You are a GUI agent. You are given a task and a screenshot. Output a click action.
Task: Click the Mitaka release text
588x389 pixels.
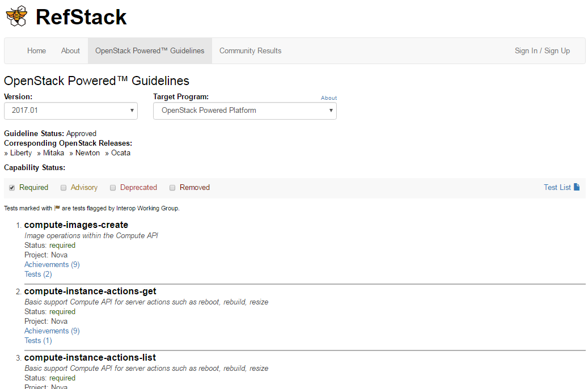pos(53,153)
